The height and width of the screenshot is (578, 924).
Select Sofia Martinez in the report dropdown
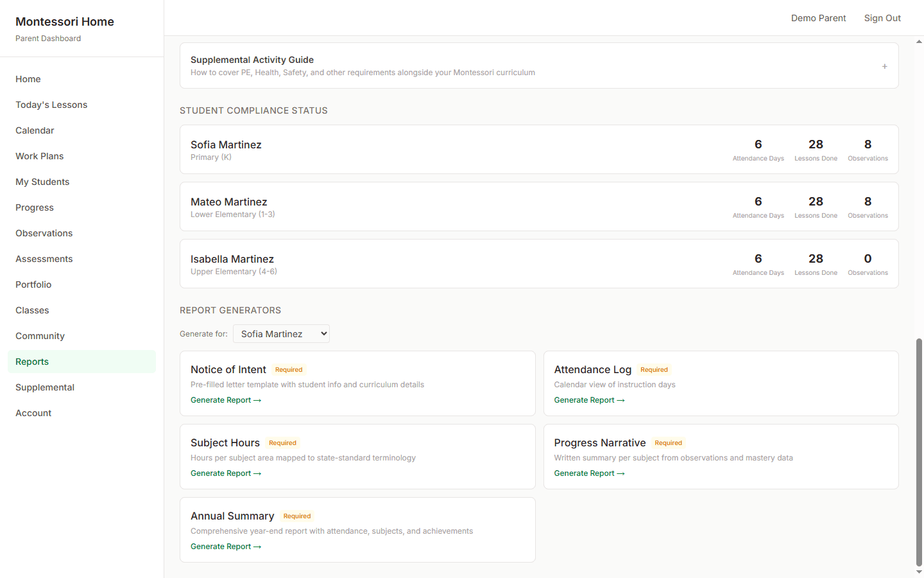click(x=281, y=333)
